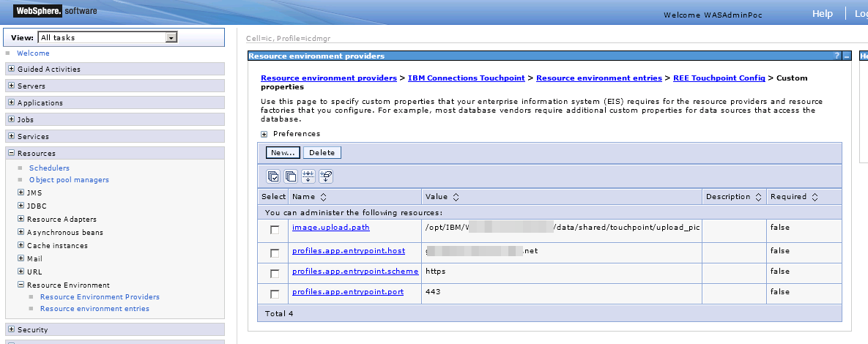Open the profiles.app.entrypoint.port property
The height and width of the screenshot is (344, 868).
click(x=348, y=291)
